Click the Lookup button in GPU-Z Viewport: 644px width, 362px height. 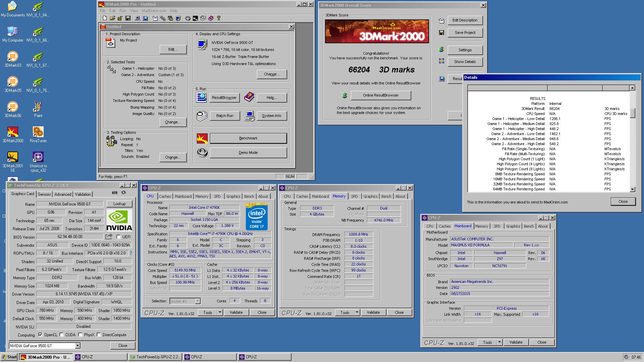click(x=119, y=204)
